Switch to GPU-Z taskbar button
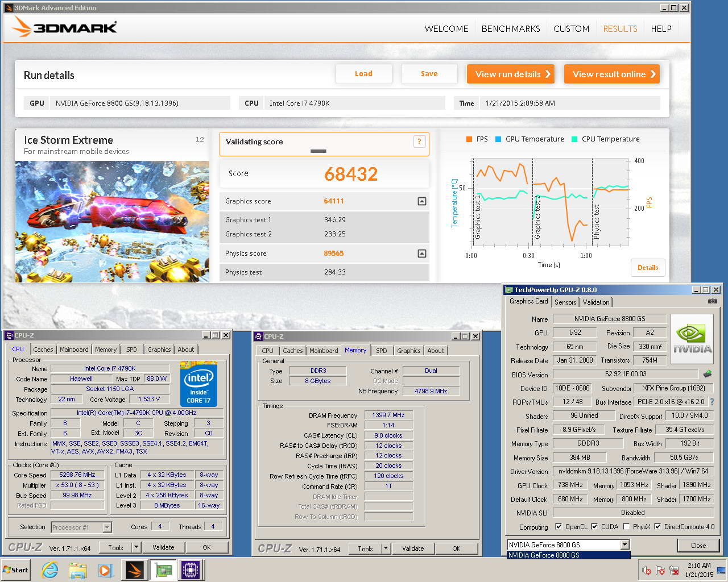This screenshot has width=728, height=582. [163, 570]
